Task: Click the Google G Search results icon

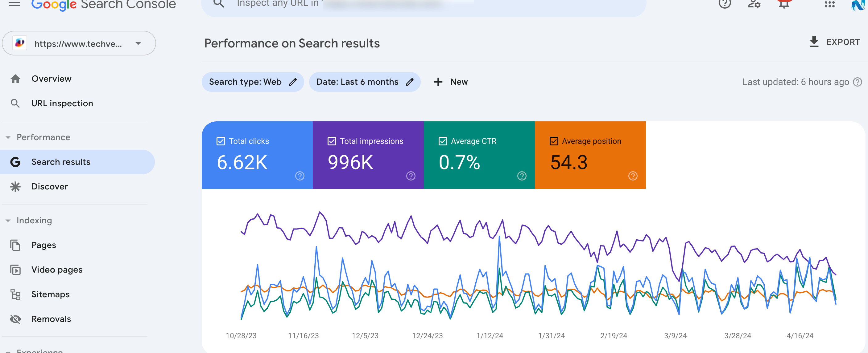Action: click(15, 162)
